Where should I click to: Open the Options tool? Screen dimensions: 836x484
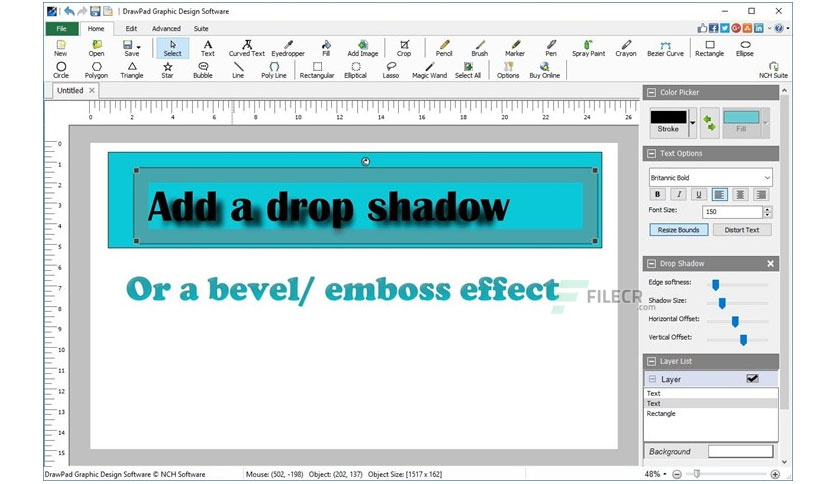pyautogui.click(x=508, y=70)
